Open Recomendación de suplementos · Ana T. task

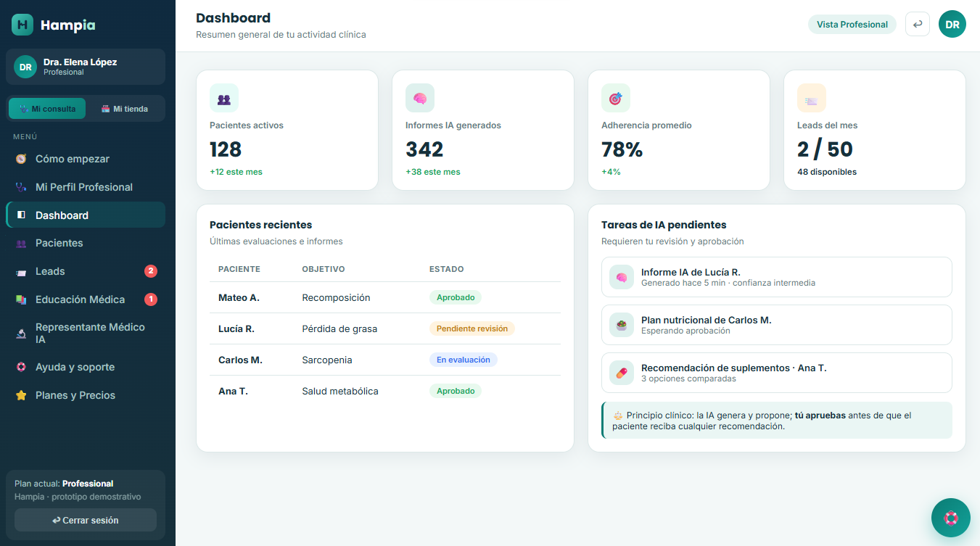pos(777,373)
